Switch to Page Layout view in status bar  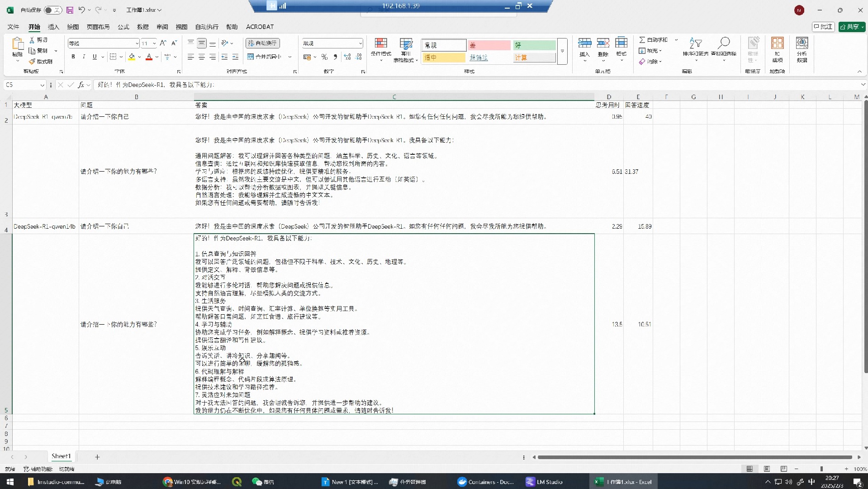767,469
